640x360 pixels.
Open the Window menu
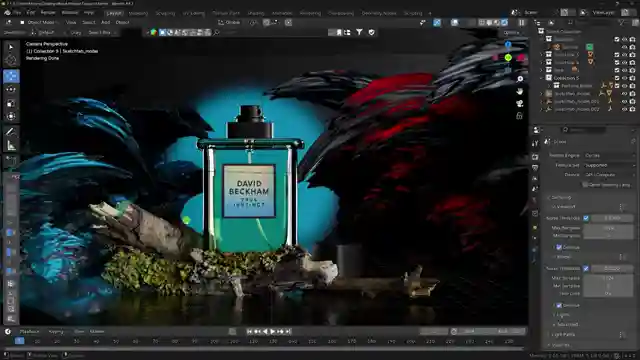point(70,13)
